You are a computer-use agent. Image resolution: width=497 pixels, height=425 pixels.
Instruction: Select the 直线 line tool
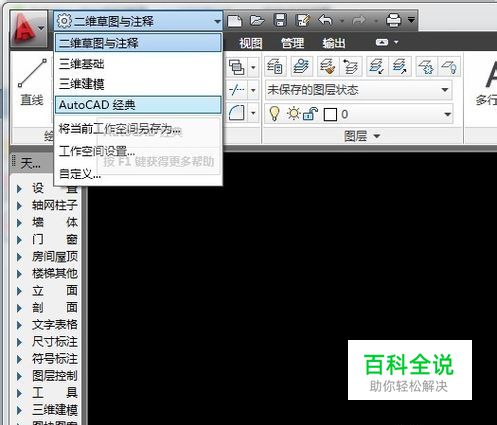point(32,82)
